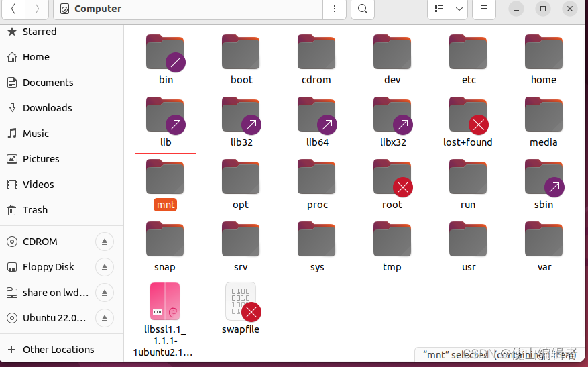Eject the Floppy Disk
Image resolution: width=588 pixels, height=367 pixels.
pos(105,267)
